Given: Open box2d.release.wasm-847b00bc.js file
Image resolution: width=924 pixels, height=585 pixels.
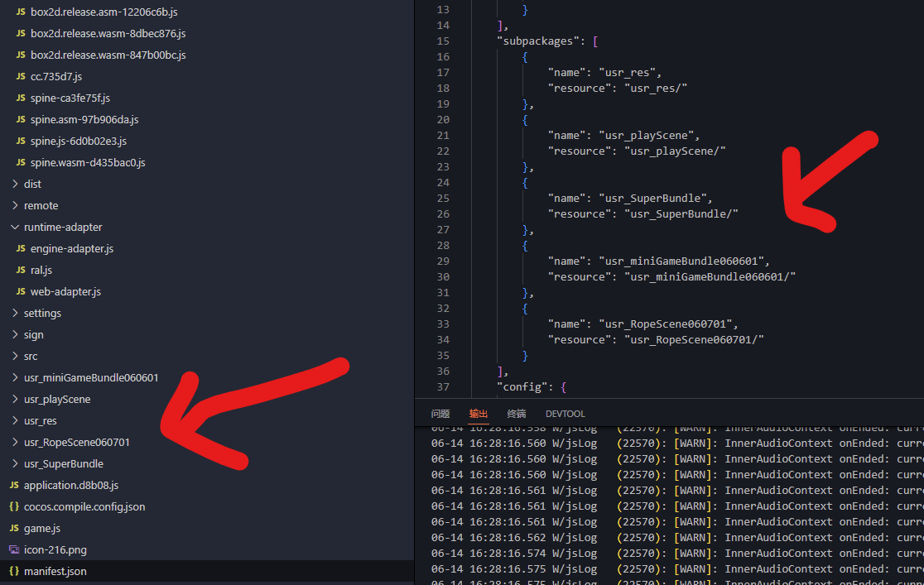Looking at the screenshot, I should 108,55.
